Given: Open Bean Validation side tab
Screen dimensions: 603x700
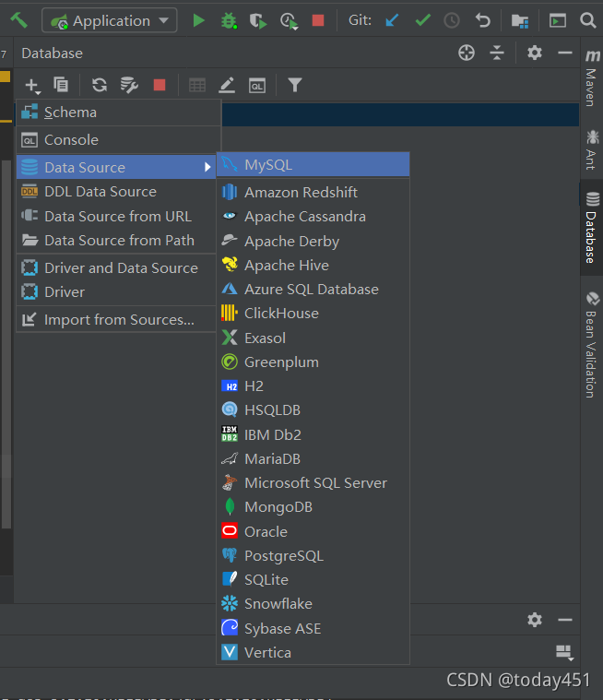Looking at the screenshot, I should tap(592, 345).
